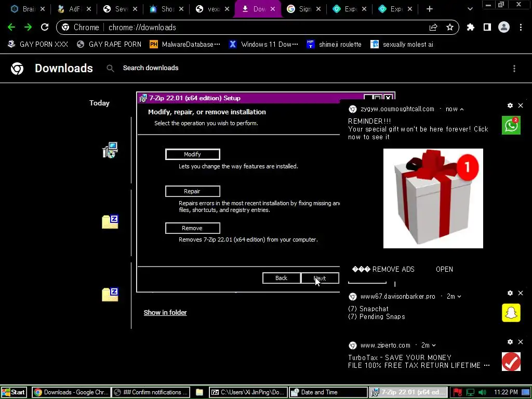Expand the davisonbarker notification chevron
This screenshot has height=399, width=532.
point(459,297)
